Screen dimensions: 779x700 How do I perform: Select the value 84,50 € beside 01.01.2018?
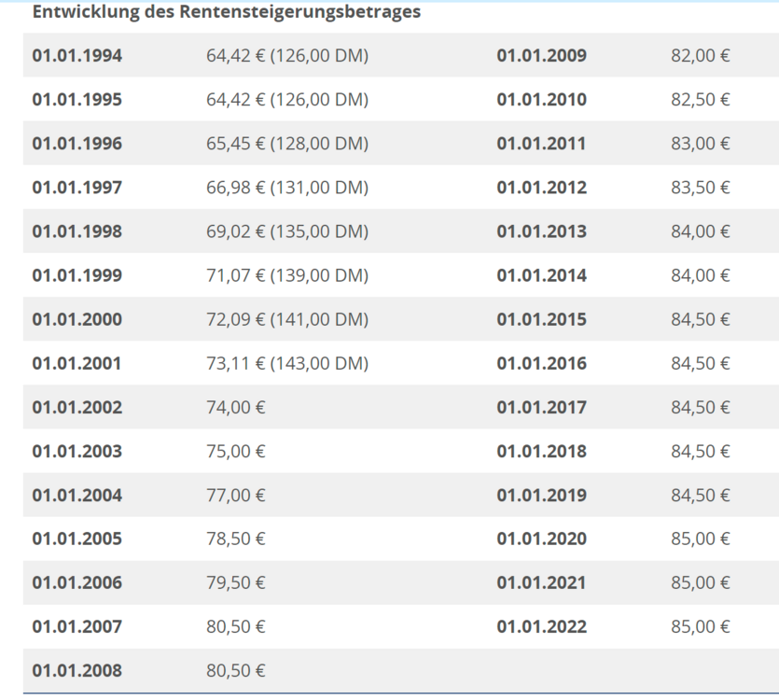tap(701, 452)
